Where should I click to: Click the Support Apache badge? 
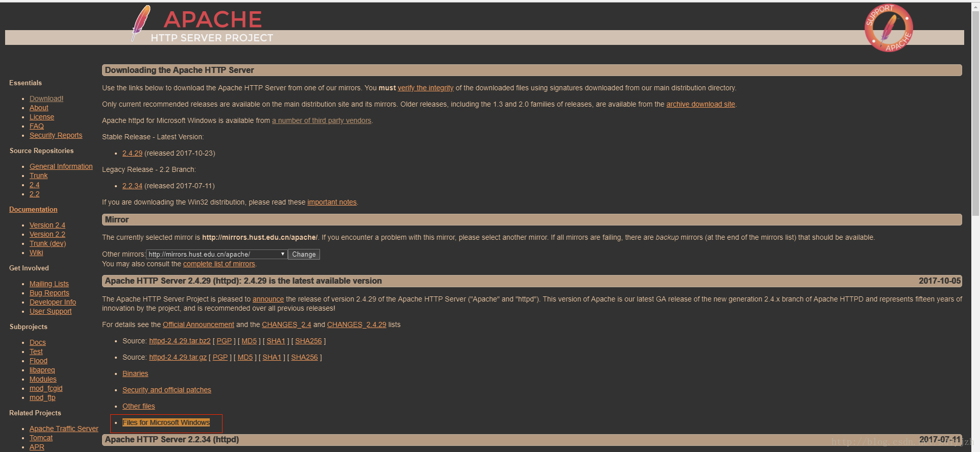coord(889,28)
